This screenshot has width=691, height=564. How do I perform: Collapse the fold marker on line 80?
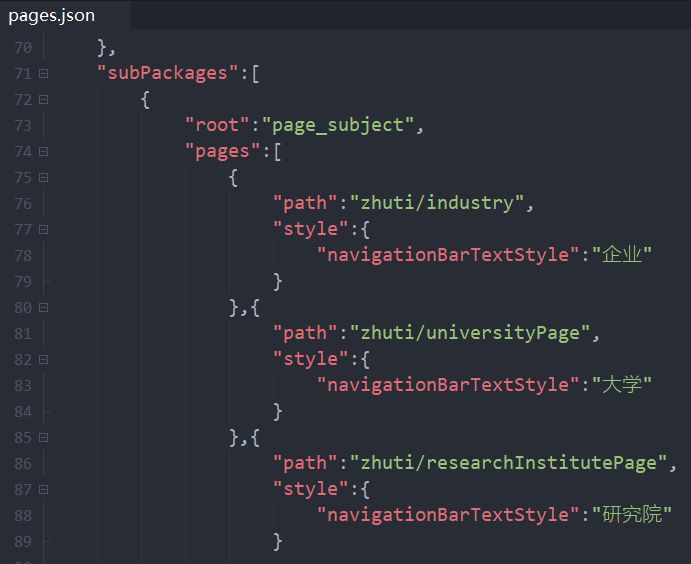click(43, 307)
